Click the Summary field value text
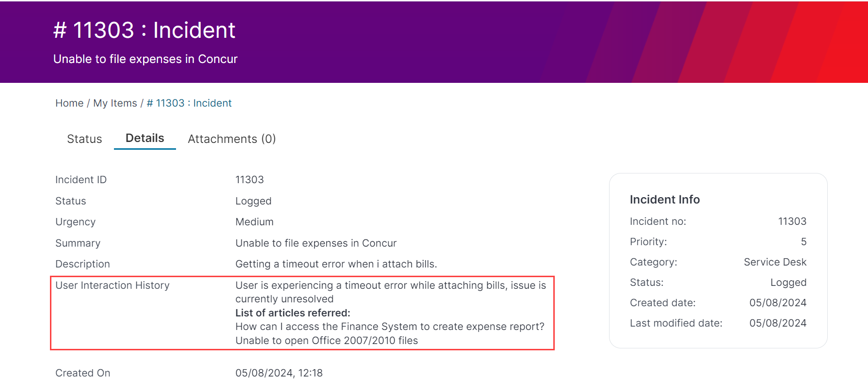Viewport: 868px width, 392px height. point(316,243)
